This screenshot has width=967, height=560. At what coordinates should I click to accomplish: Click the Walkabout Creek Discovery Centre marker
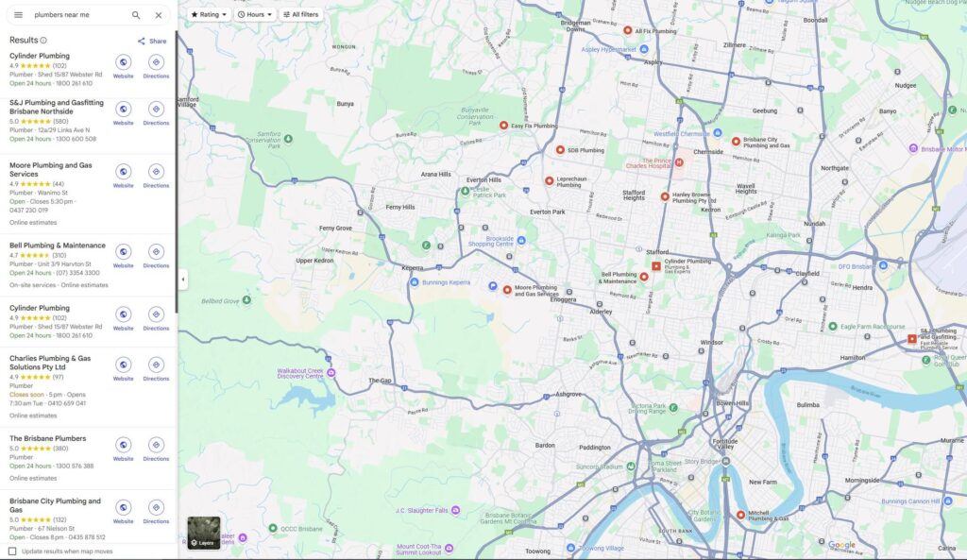click(331, 372)
